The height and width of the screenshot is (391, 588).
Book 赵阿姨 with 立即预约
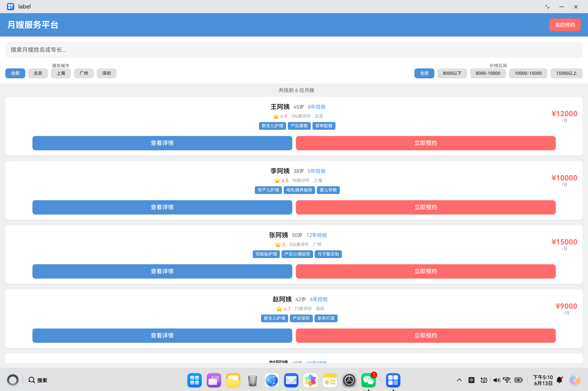(x=426, y=336)
